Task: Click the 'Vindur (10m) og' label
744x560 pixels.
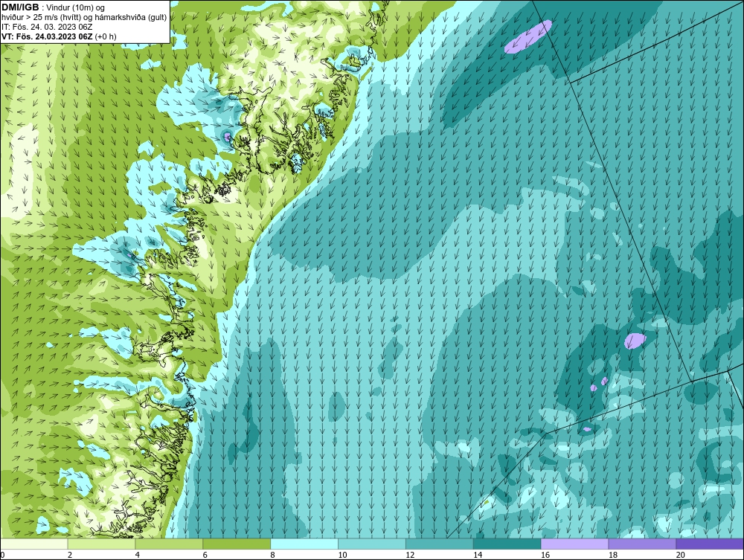Action: pyautogui.click(x=76, y=7)
